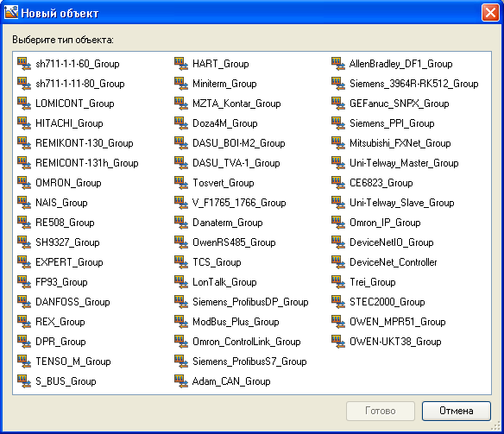Viewport: 504px width, 434px height.
Task: Click the Готово button
Action: point(381,411)
